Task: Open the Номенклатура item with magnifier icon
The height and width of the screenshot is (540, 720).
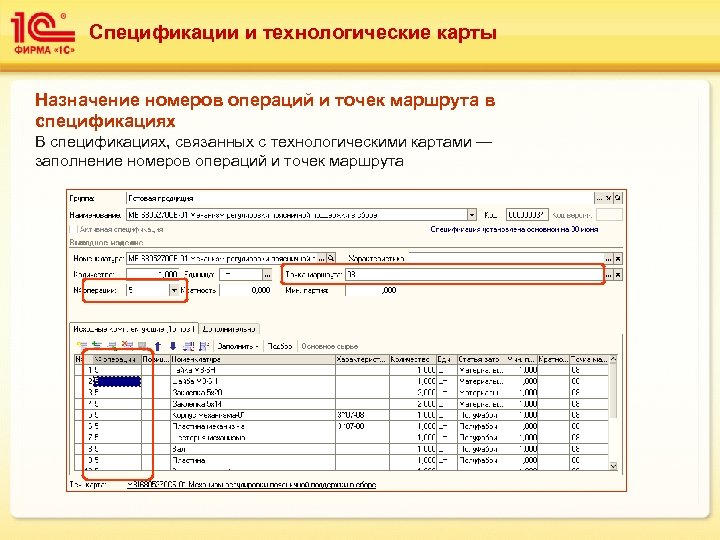Action: coord(331,259)
